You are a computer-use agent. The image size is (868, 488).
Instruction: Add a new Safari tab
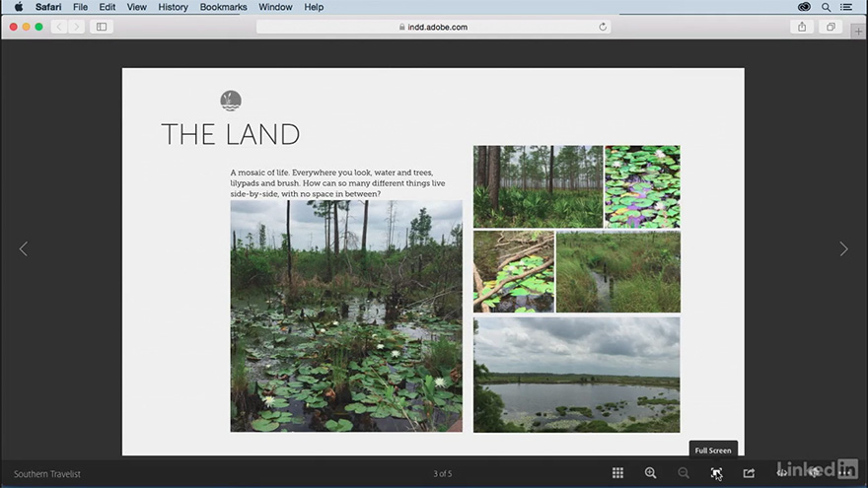(x=858, y=32)
